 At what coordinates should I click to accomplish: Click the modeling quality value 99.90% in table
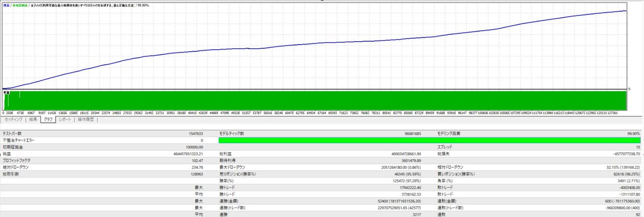[x=634, y=133]
